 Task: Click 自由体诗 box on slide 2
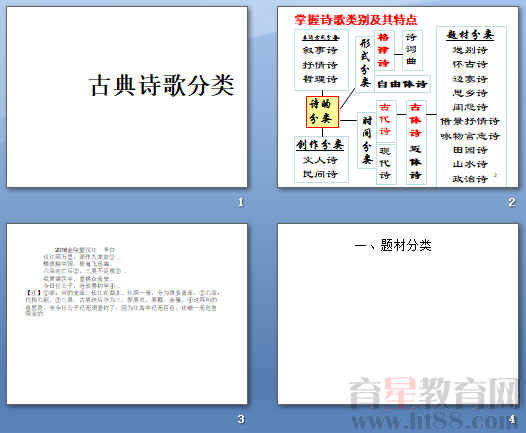[x=402, y=84]
